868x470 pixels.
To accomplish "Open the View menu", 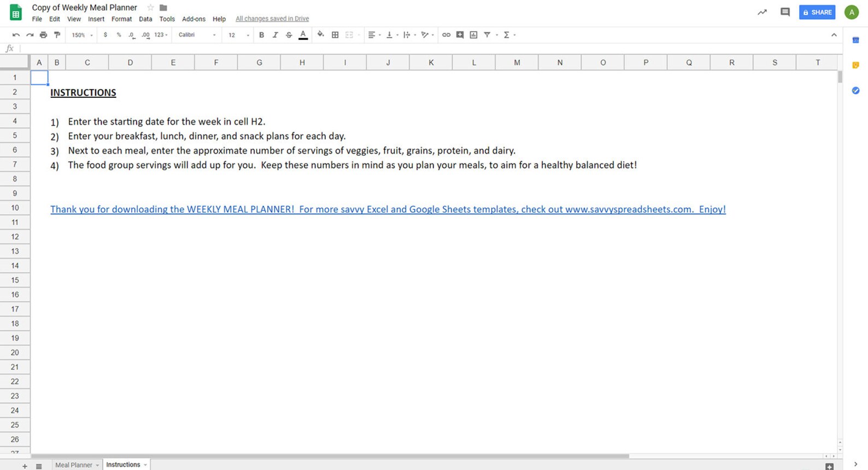I will pos(74,19).
